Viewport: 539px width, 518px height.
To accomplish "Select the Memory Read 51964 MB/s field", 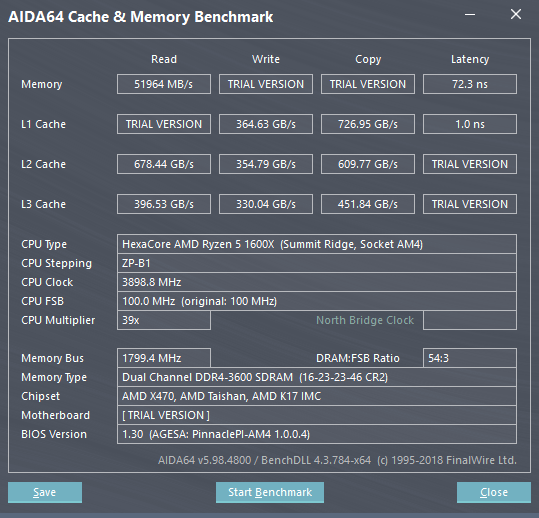I will click(x=164, y=84).
